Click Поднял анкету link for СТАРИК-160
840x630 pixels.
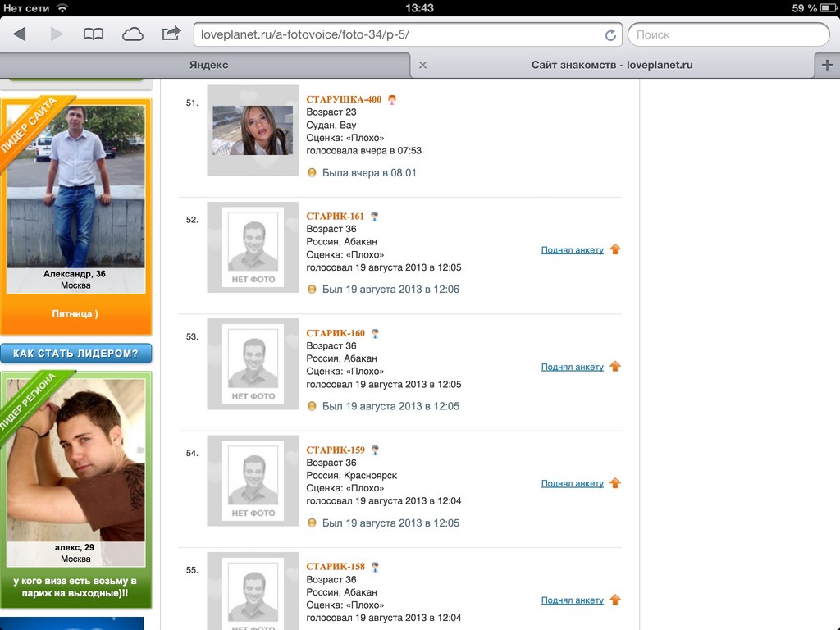pos(572,367)
